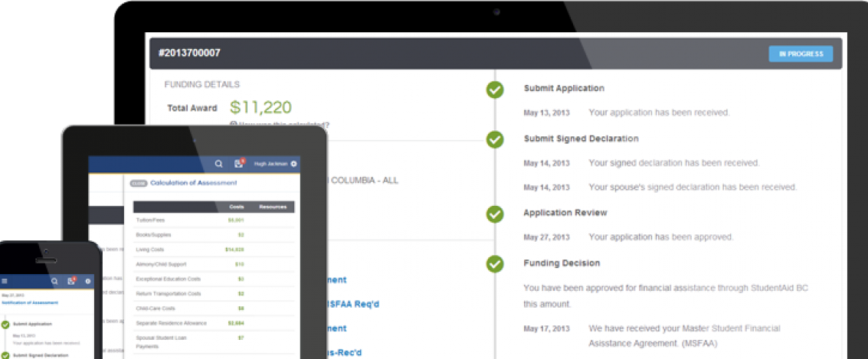The height and width of the screenshot is (359, 868).
Task: Click the $14,828 Living Costs amount on tablet
Action: [x=234, y=250]
